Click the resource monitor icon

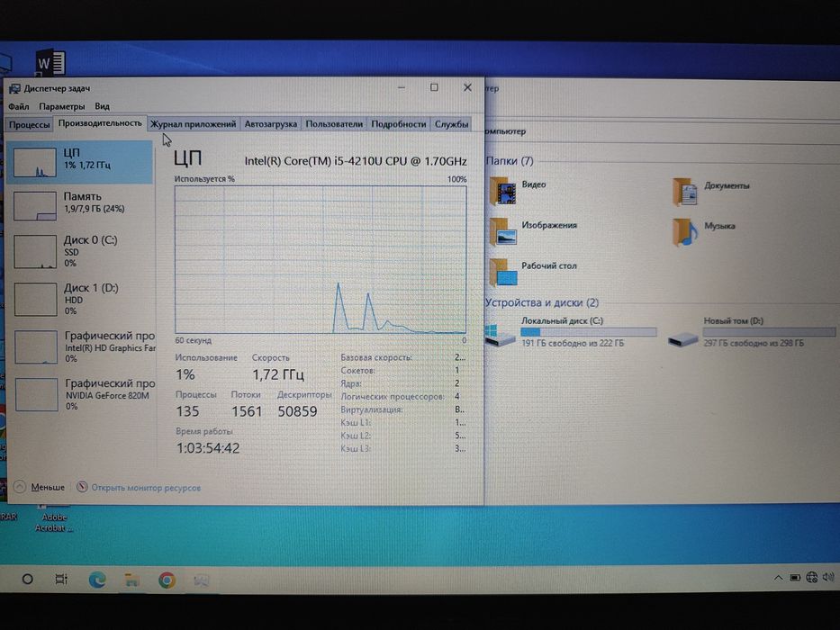coord(82,487)
